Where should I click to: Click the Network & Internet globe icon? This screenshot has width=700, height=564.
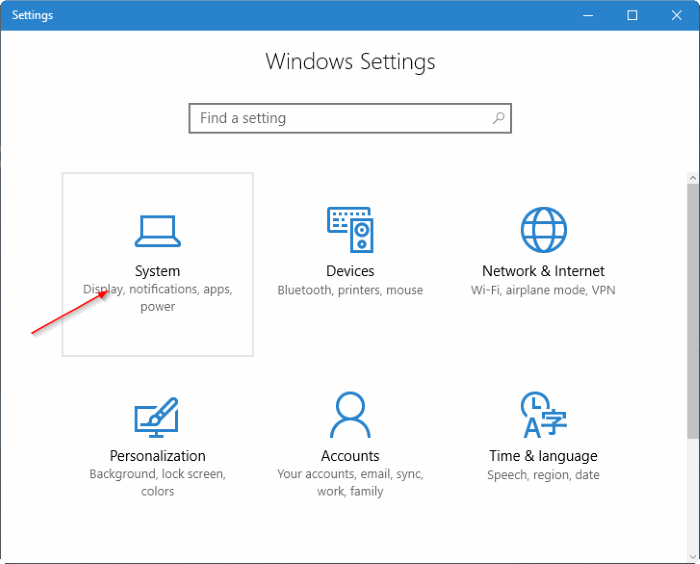tap(543, 230)
